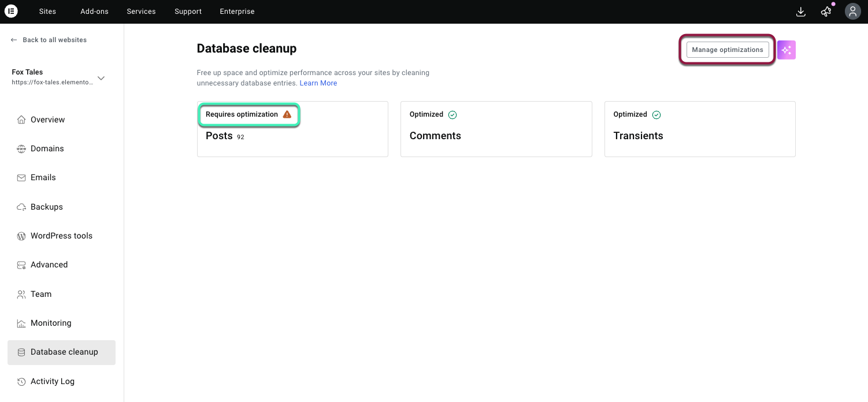Viewport: 868px width, 402px height.
Task: Click the Elementor logo icon
Action: pos(11,12)
